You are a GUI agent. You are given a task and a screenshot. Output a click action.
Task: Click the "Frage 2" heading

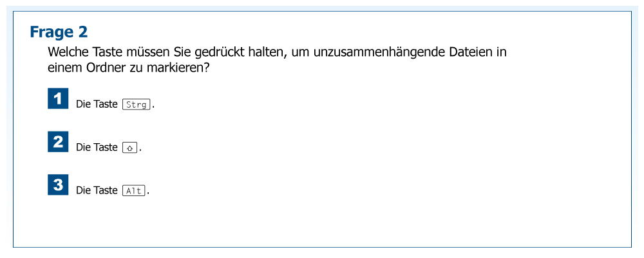coord(59,32)
